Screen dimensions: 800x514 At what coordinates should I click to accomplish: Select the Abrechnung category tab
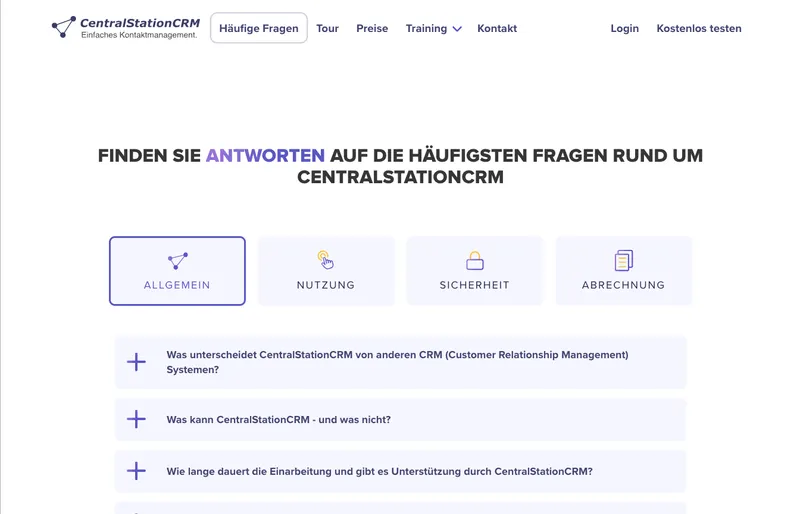pyautogui.click(x=623, y=271)
